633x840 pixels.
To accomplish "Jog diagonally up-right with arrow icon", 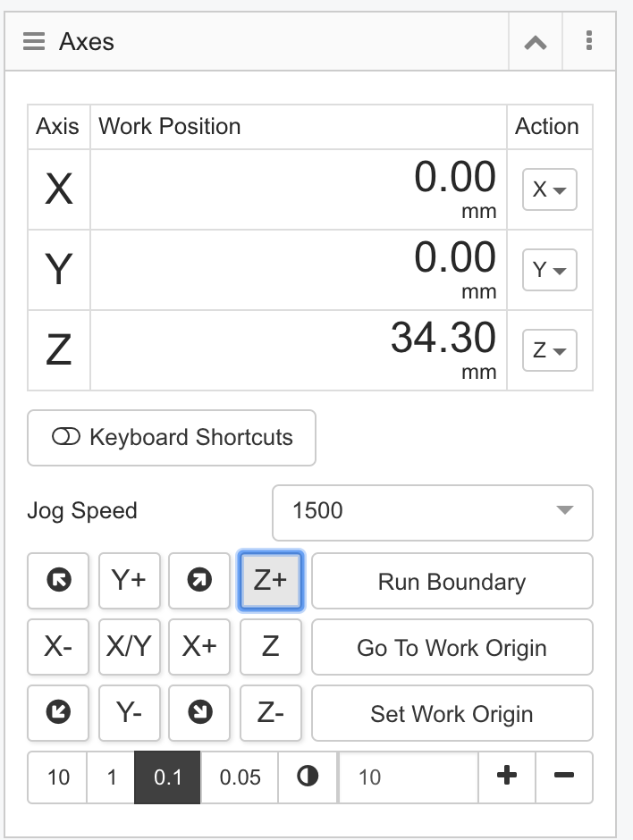I will point(199,581).
